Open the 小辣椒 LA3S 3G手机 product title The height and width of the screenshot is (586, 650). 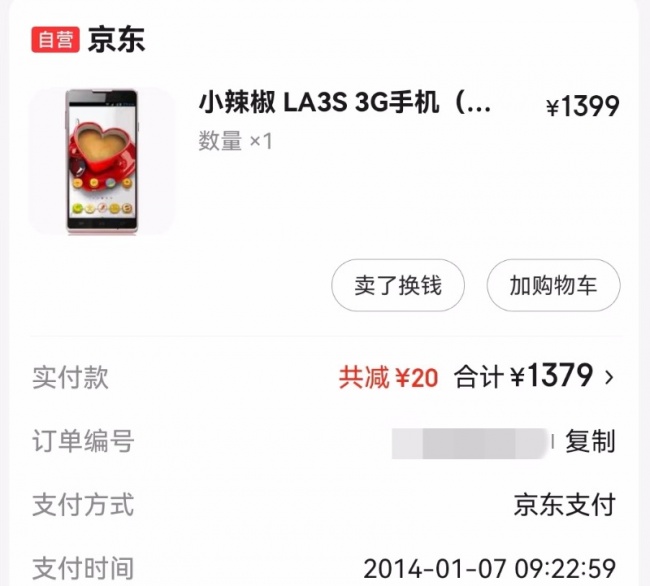click(x=345, y=103)
